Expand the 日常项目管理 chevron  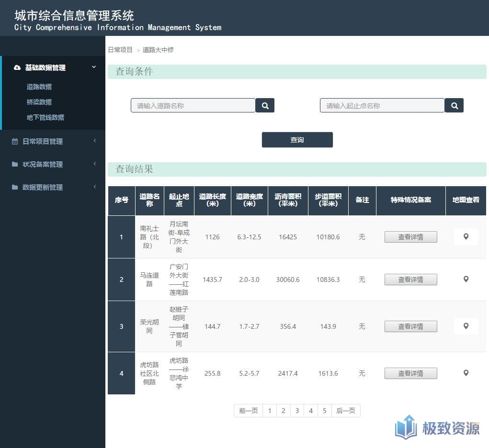tap(94, 141)
